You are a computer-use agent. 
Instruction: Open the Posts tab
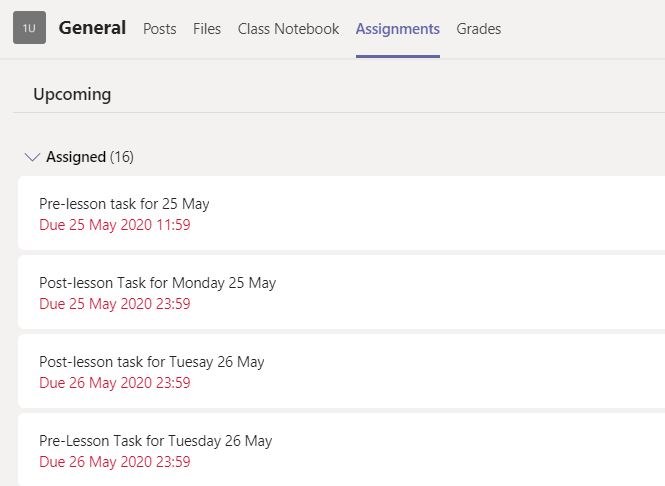pyautogui.click(x=159, y=29)
